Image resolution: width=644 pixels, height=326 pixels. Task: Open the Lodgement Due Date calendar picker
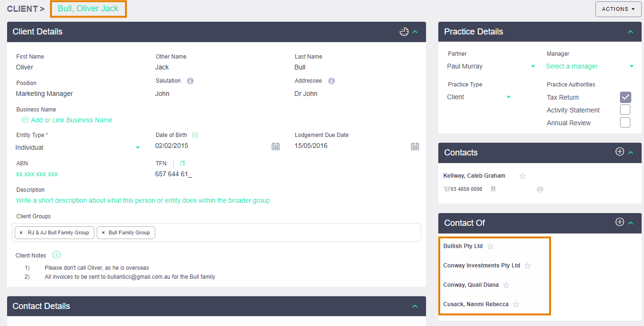tap(415, 146)
